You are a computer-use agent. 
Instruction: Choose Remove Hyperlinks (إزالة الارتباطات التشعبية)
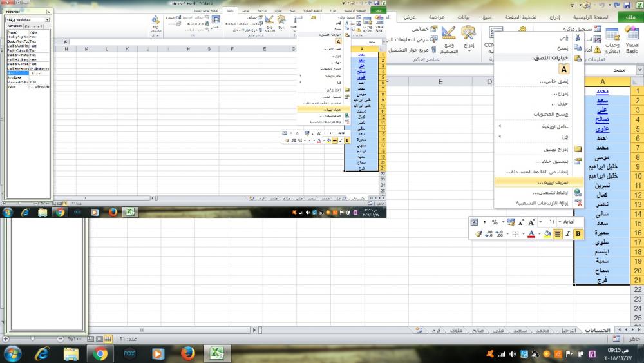[x=538, y=202]
